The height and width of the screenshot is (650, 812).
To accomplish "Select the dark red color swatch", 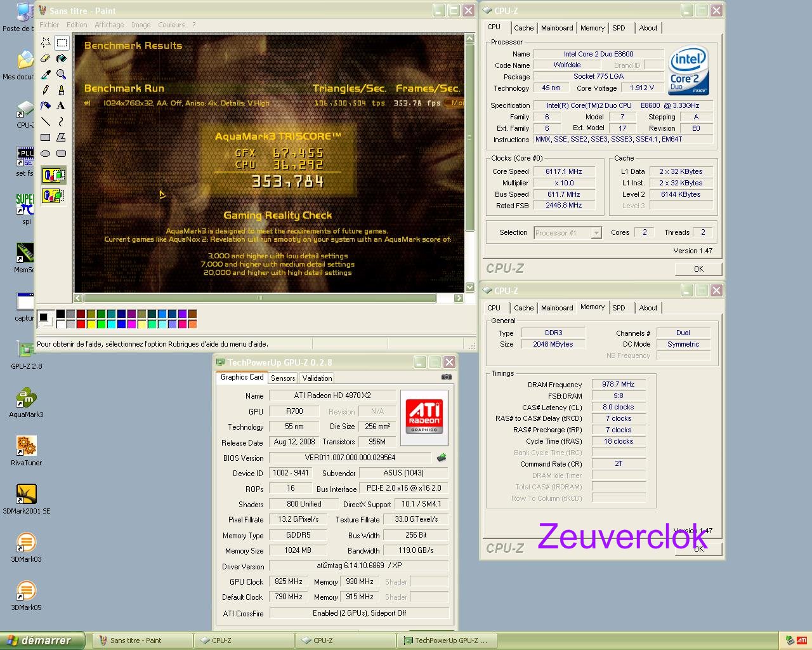I will click(x=81, y=314).
